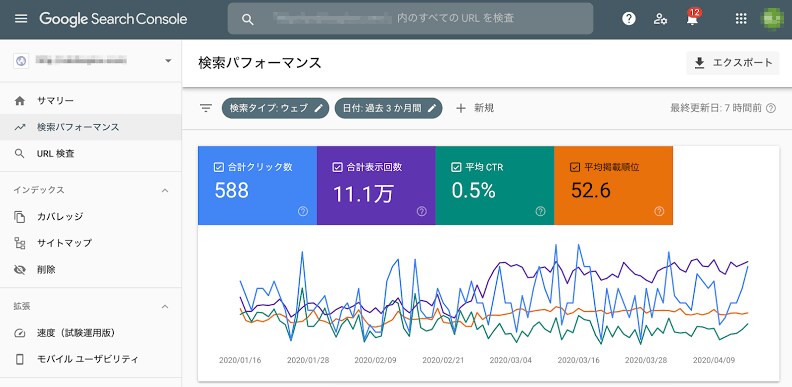Click the home icon next to サマリー
This screenshot has height=387, width=792.
tap(20, 101)
